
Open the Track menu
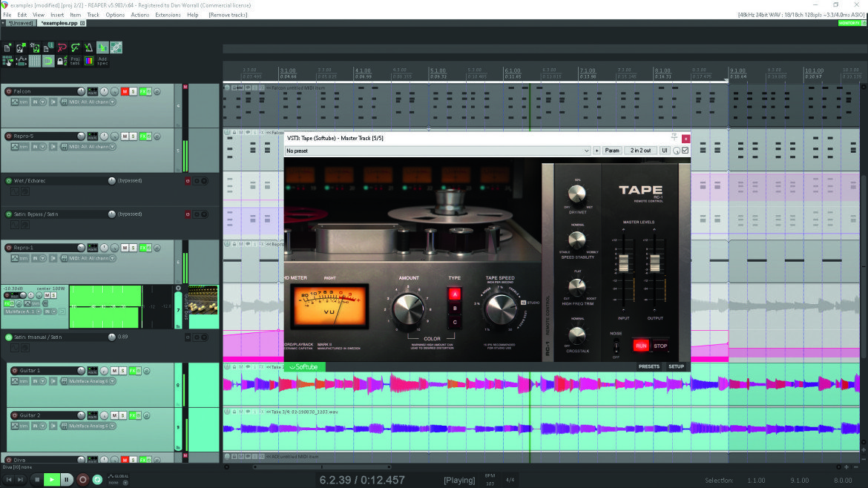[93, 15]
